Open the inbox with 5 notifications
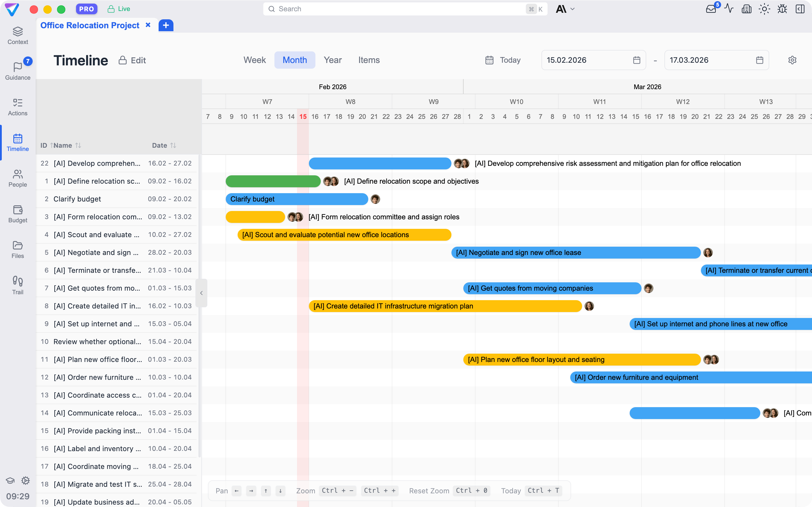 point(711,9)
